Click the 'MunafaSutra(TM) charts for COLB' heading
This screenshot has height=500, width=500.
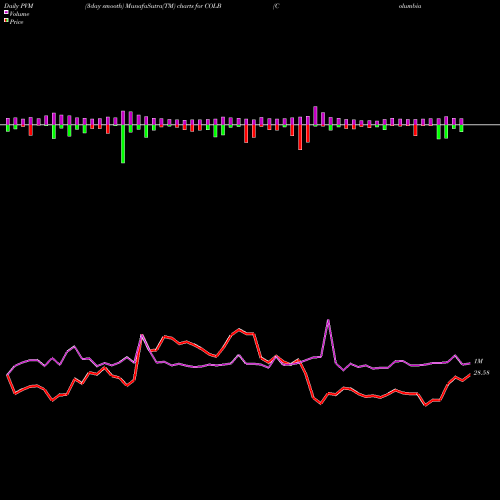(x=174, y=6)
